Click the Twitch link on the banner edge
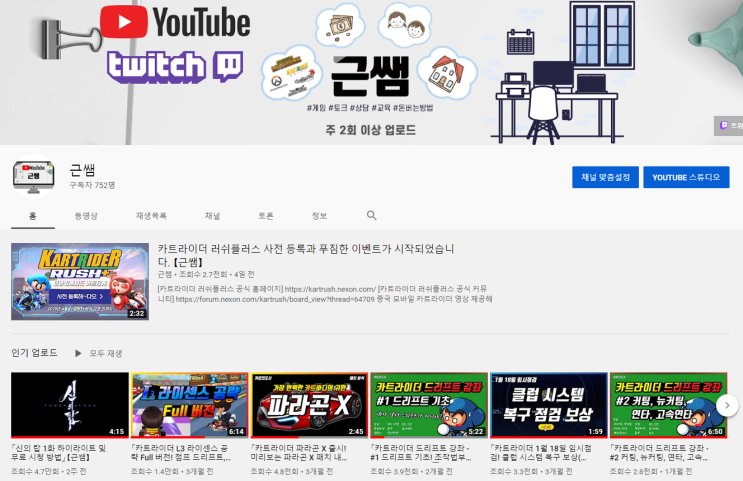 coord(729,126)
